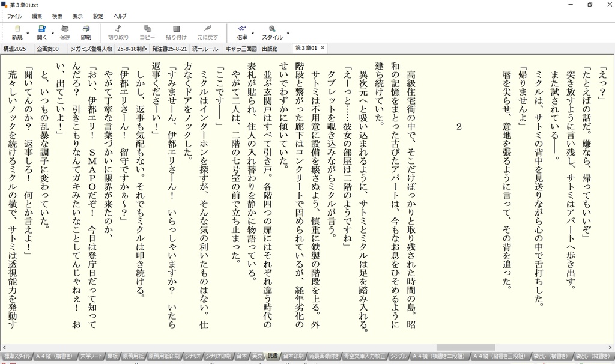
Task: Select the 背景画像付き style tab
Action: coord(324,356)
